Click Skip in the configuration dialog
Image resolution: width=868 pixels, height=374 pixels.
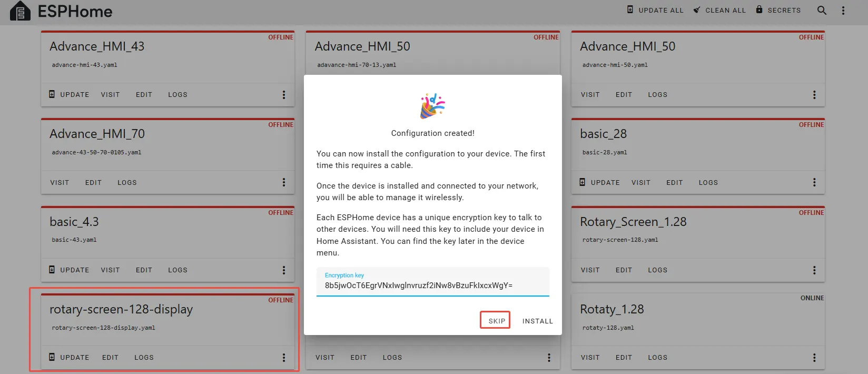coord(496,321)
